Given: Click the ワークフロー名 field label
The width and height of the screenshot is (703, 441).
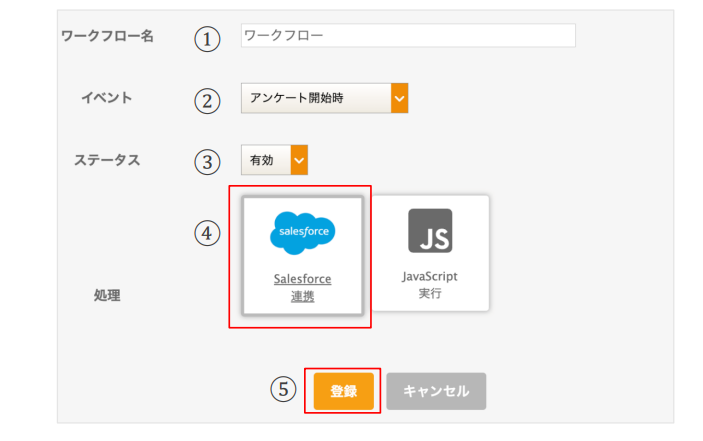Looking at the screenshot, I should point(107,36).
